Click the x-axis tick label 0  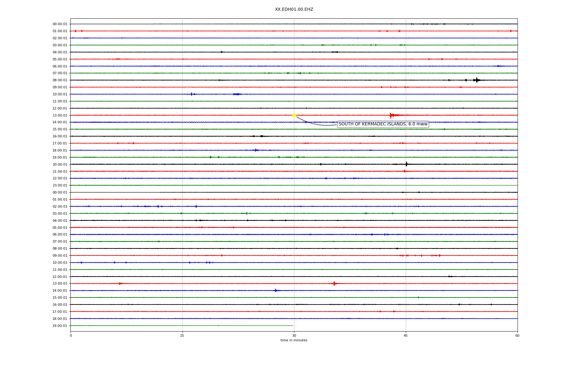[x=71, y=335]
